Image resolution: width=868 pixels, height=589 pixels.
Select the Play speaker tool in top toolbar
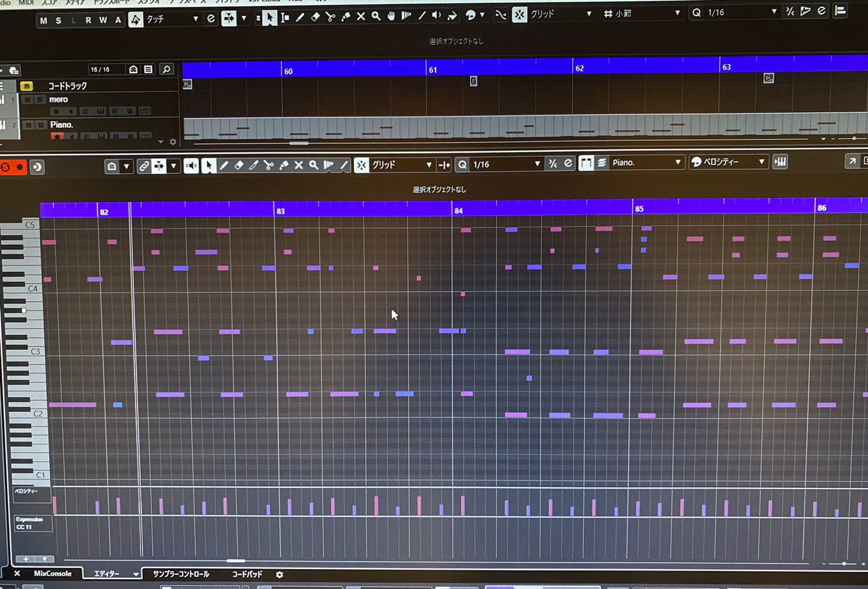pyautogui.click(x=436, y=16)
